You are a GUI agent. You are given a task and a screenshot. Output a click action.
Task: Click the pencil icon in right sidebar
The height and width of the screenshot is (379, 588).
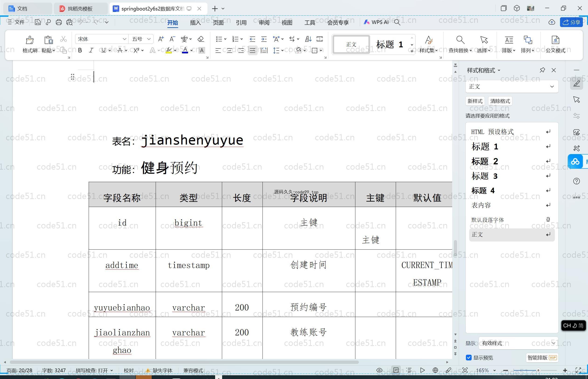tap(576, 83)
